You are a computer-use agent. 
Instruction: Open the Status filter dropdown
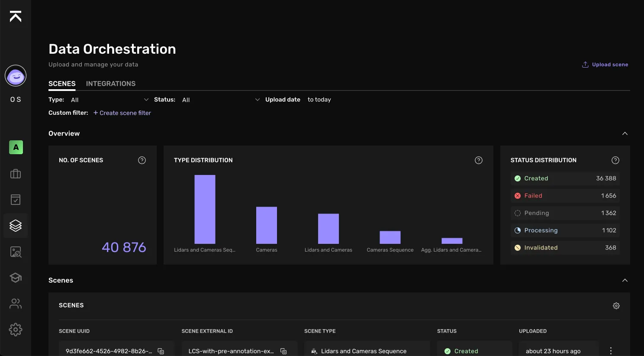(221, 100)
